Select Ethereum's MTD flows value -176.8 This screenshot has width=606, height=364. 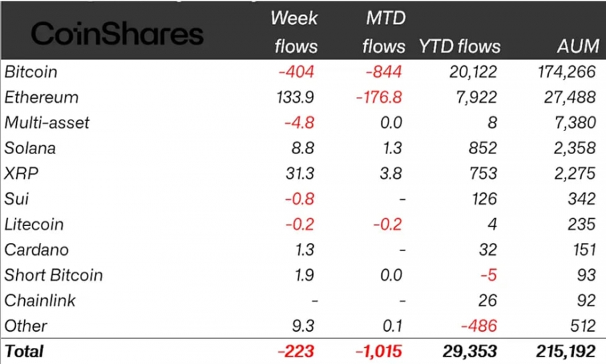point(378,98)
